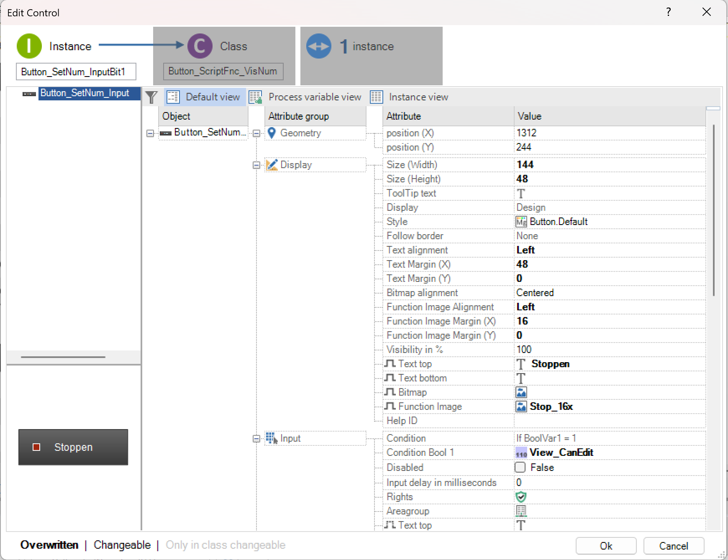Screen dimensions: 728x560
Task: Click the blue instance count arrows icon
Action: (x=319, y=46)
